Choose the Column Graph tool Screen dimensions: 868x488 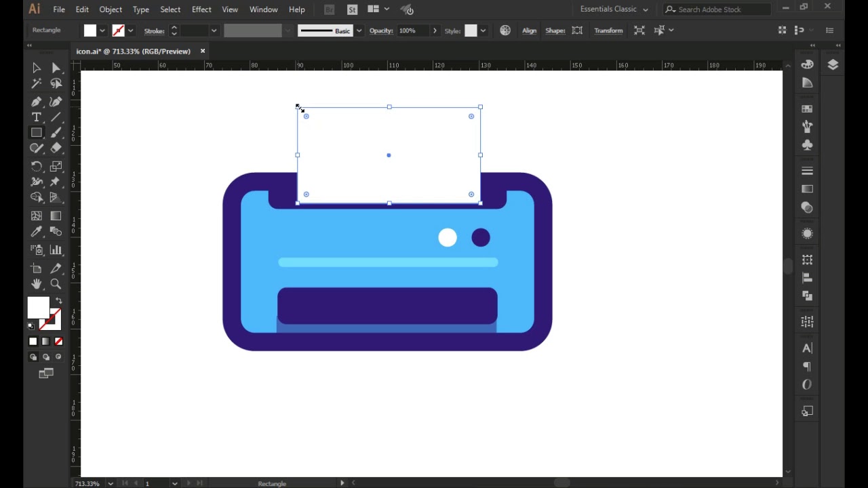[x=56, y=250]
